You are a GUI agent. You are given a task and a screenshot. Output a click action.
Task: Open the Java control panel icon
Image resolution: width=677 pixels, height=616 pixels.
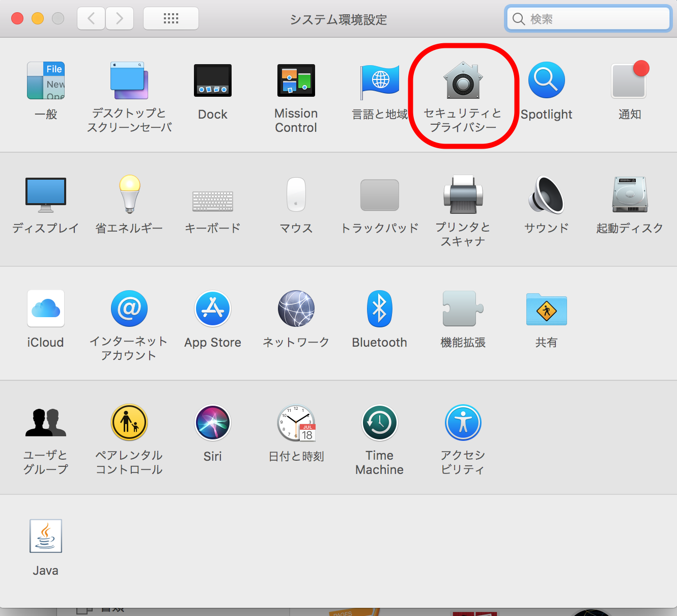(46, 537)
